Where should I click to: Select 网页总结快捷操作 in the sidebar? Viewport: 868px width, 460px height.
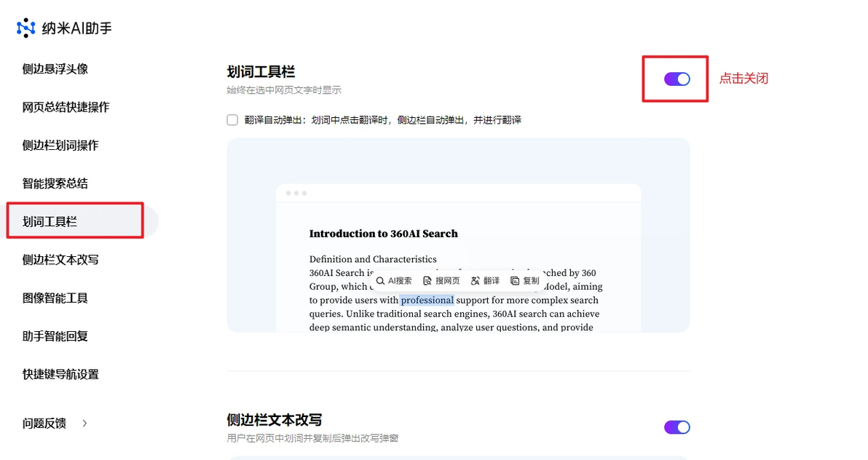(66, 108)
